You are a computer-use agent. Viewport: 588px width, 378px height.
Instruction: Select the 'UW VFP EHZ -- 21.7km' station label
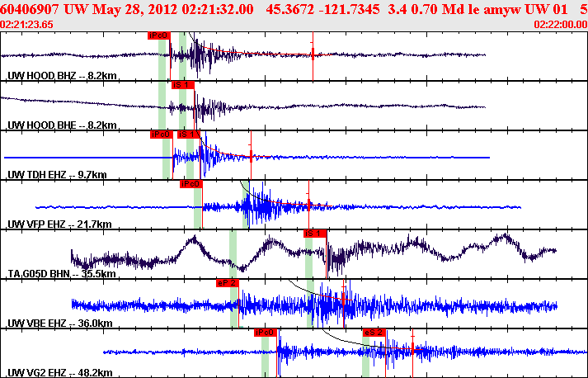[x=59, y=224]
